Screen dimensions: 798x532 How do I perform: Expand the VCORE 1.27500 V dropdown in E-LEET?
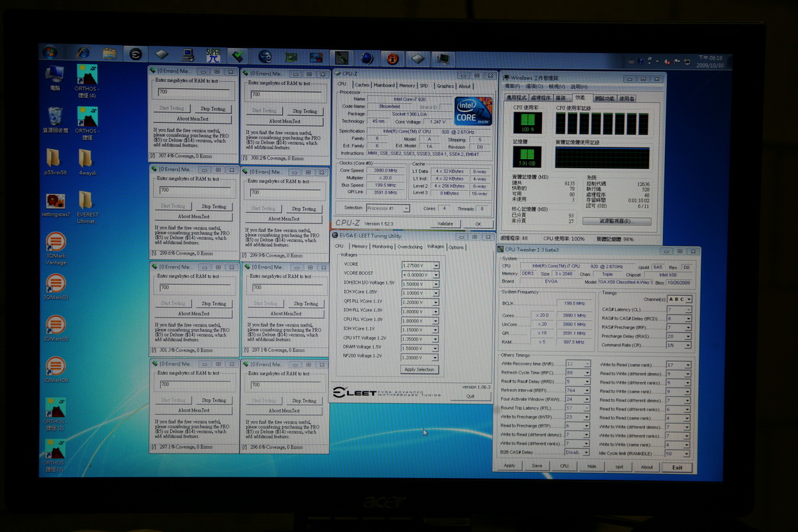436,266
